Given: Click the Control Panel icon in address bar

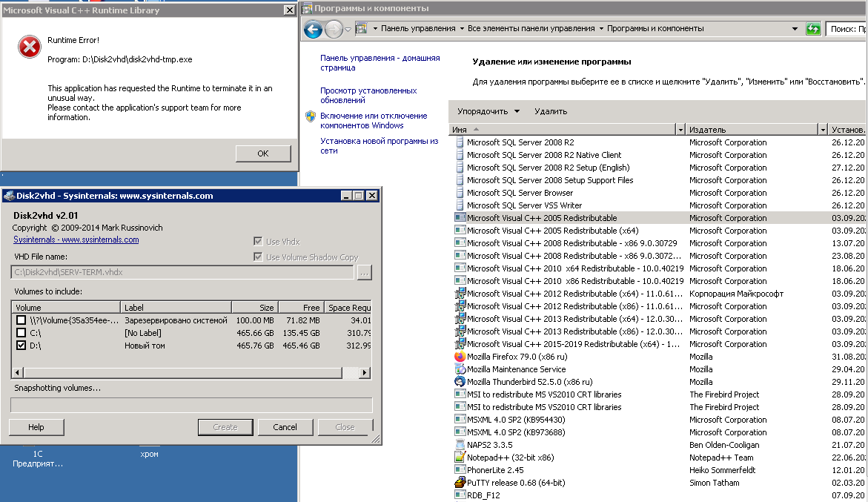Looking at the screenshot, I should (x=362, y=28).
